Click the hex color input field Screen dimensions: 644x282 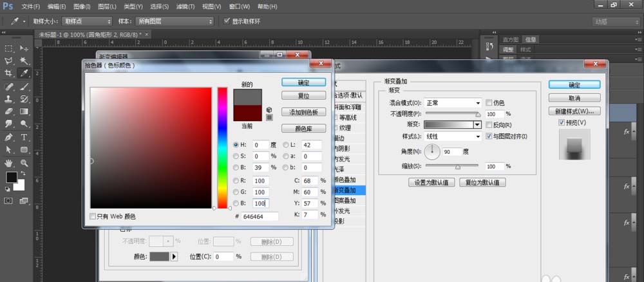pos(261,217)
